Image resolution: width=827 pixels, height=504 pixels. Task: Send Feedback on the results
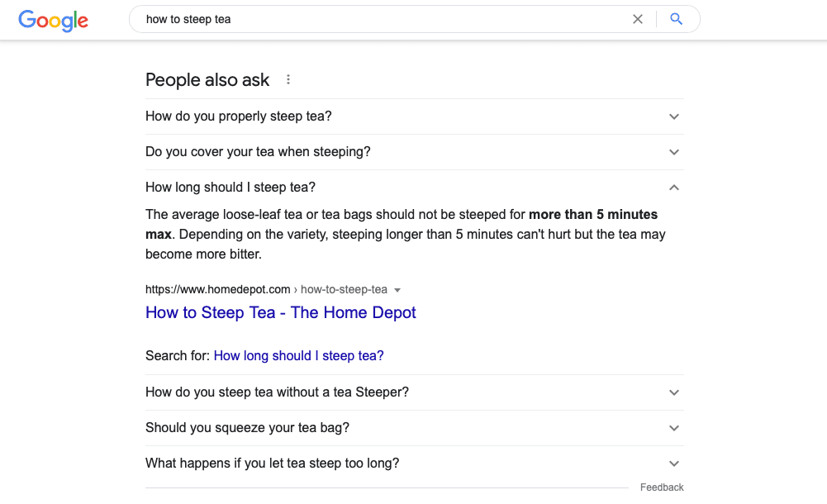point(661,487)
